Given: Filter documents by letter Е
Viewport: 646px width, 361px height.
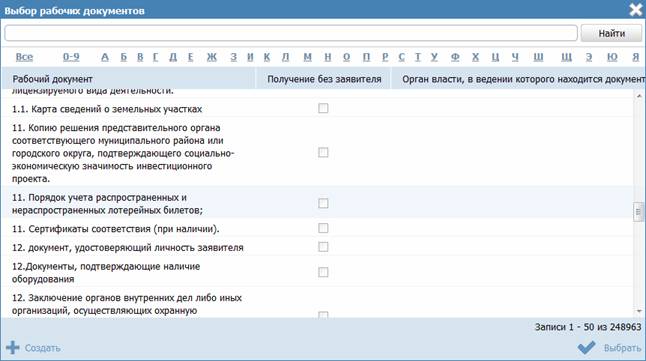Looking at the screenshot, I should click(190, 57).
